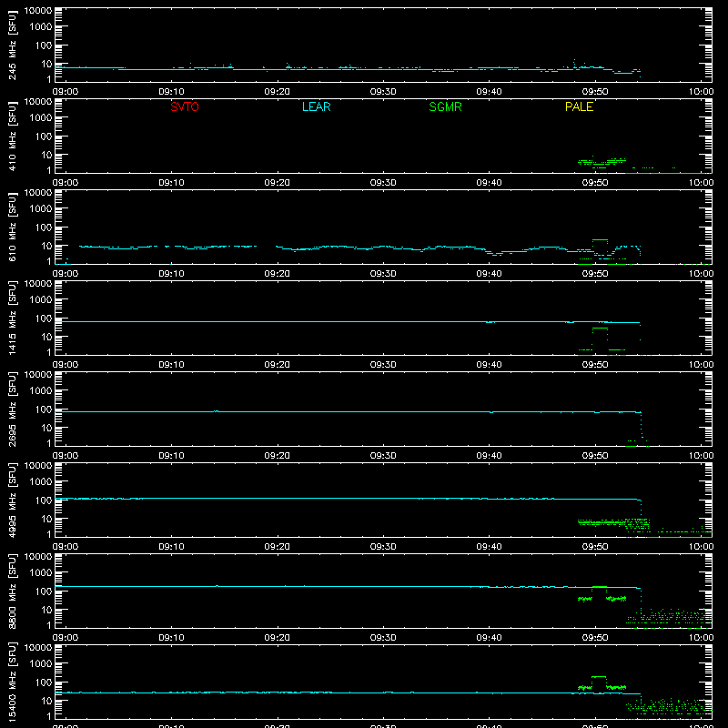Click 09:40 tick under the 4995 MHz plot
Viewport: 728px width, 728px height.
[489, 547]
